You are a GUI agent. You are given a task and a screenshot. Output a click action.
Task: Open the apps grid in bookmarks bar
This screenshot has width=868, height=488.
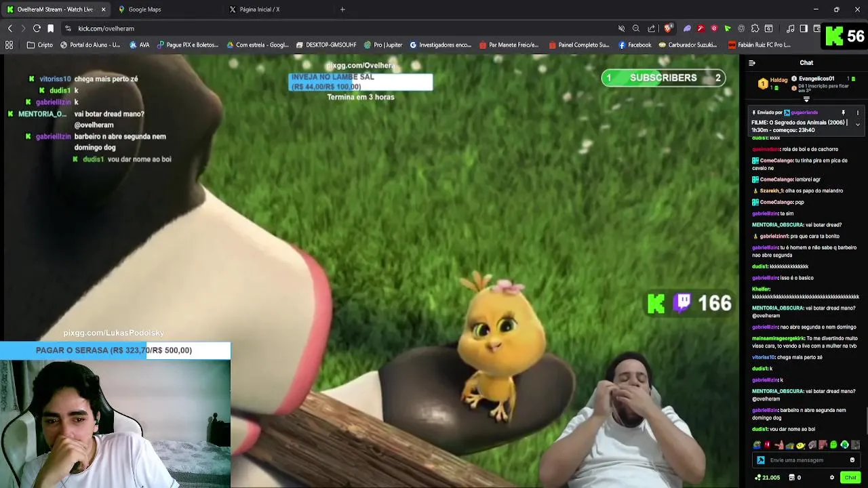(9, 45)
